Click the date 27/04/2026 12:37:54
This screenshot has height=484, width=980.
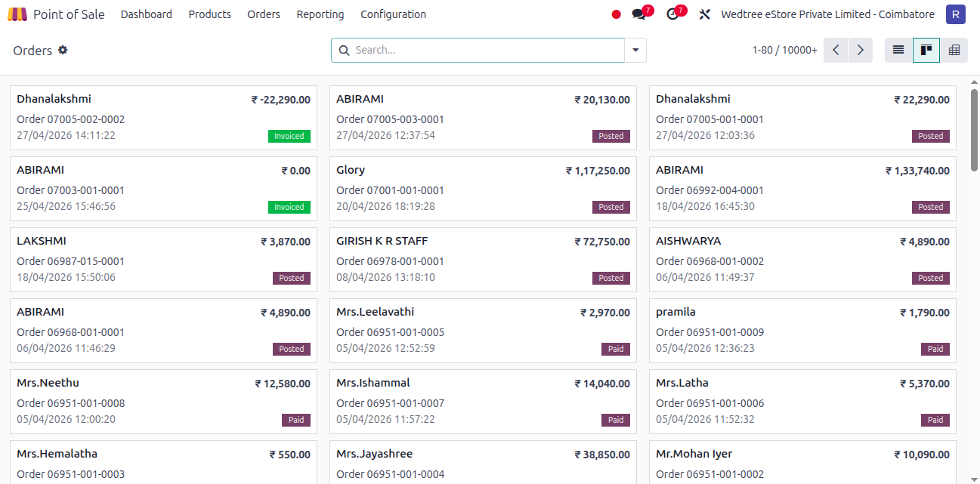tap(385, 135)
